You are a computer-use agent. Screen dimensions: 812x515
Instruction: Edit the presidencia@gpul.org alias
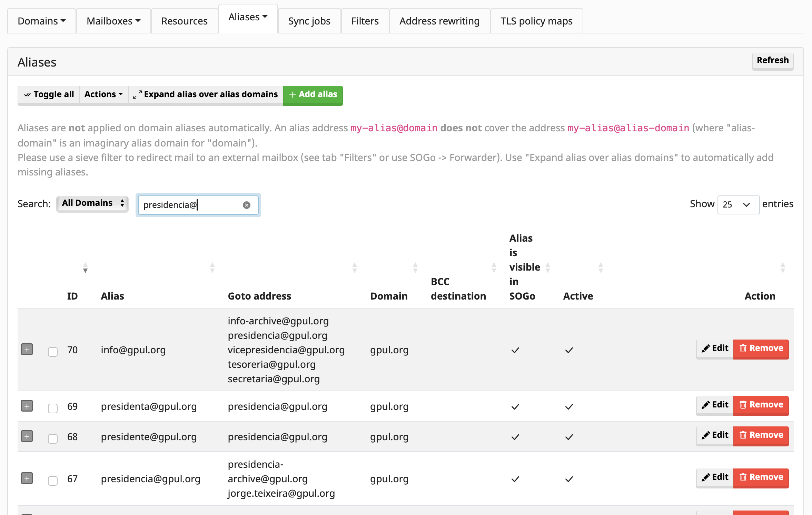[715, 477]
